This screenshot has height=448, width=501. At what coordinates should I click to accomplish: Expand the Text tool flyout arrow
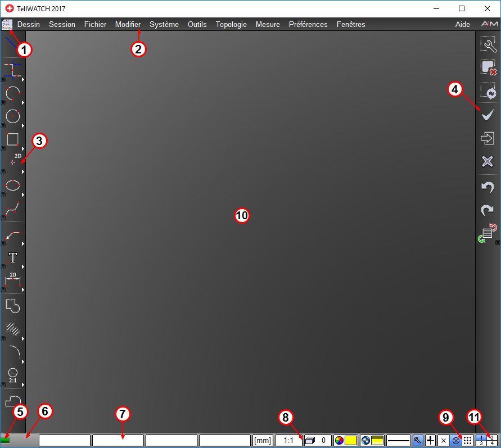click(x=22, y=267)
